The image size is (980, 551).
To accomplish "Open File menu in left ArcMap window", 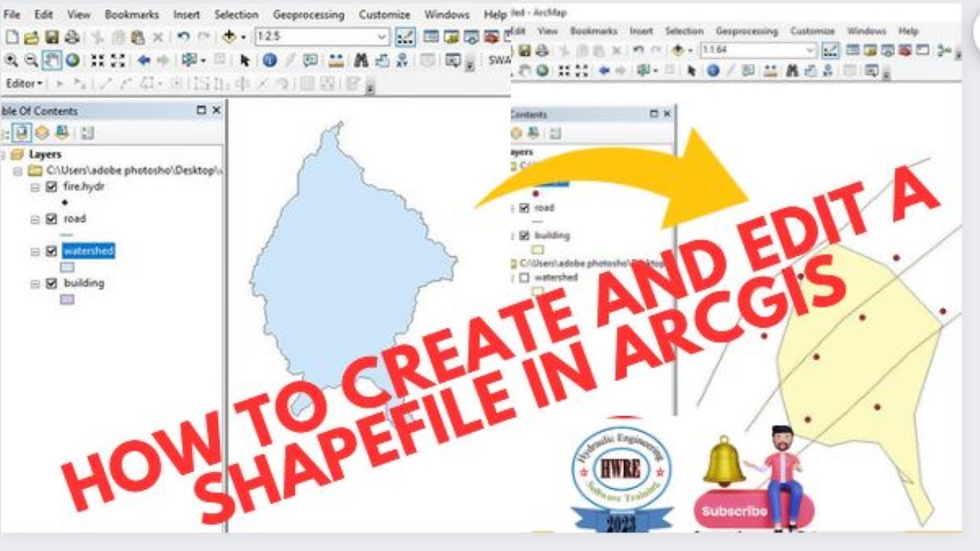I will tap(12, 15).
